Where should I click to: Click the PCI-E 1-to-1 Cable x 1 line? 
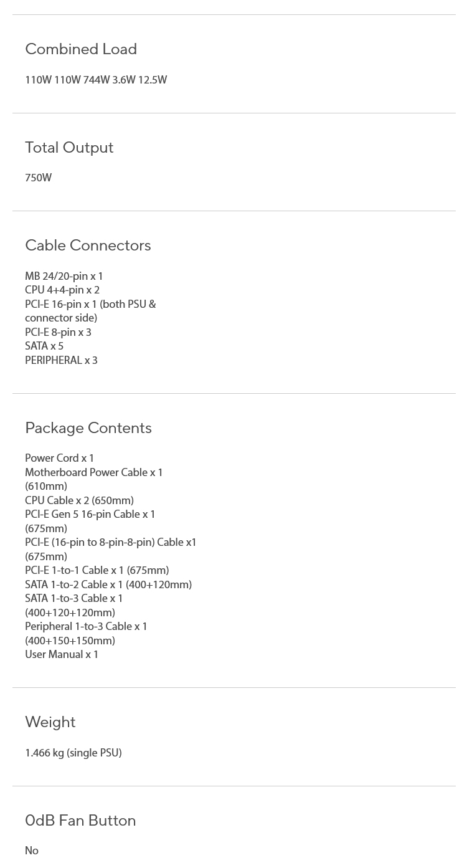coord(97,571)
